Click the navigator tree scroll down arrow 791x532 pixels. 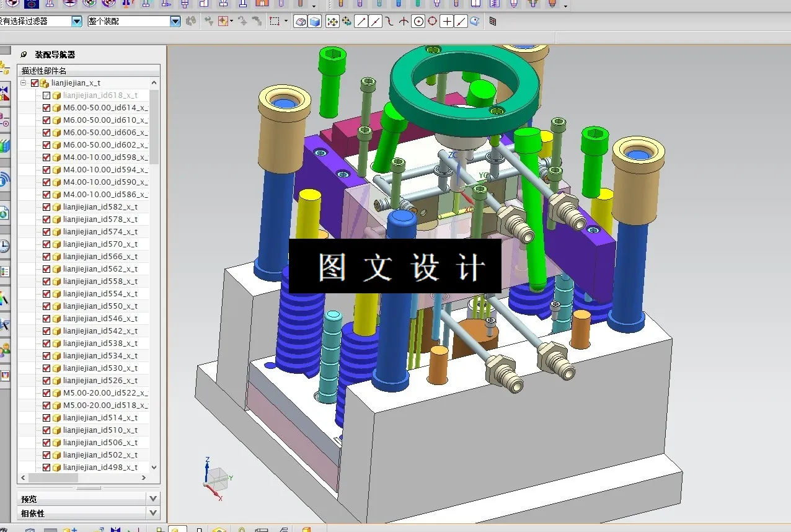click(154, 468)
